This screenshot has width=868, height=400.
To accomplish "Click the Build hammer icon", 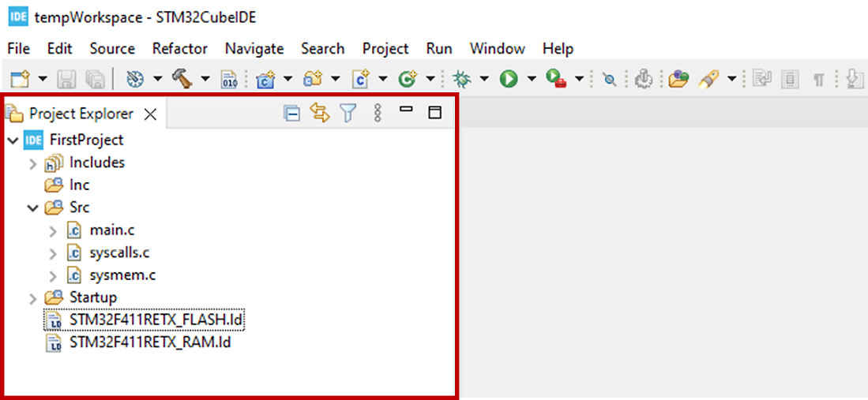I will [182, 79].
